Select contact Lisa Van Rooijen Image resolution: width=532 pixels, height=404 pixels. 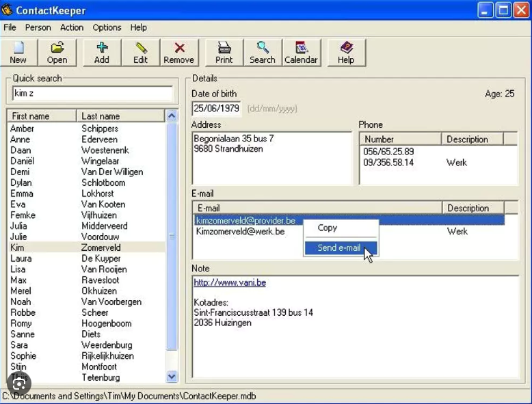[x=87, y=269]
